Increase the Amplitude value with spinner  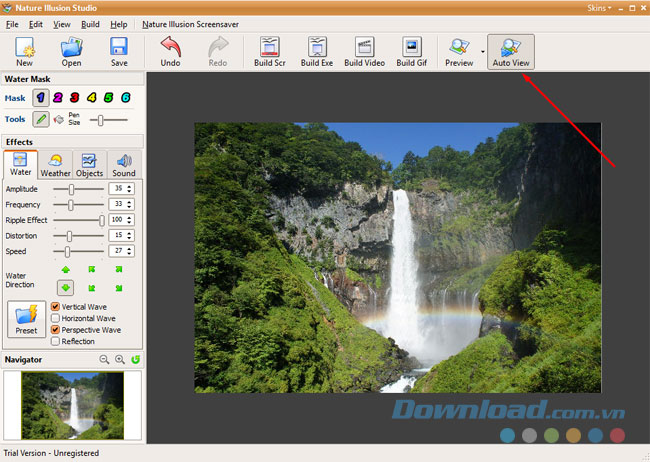pos(131,186)
